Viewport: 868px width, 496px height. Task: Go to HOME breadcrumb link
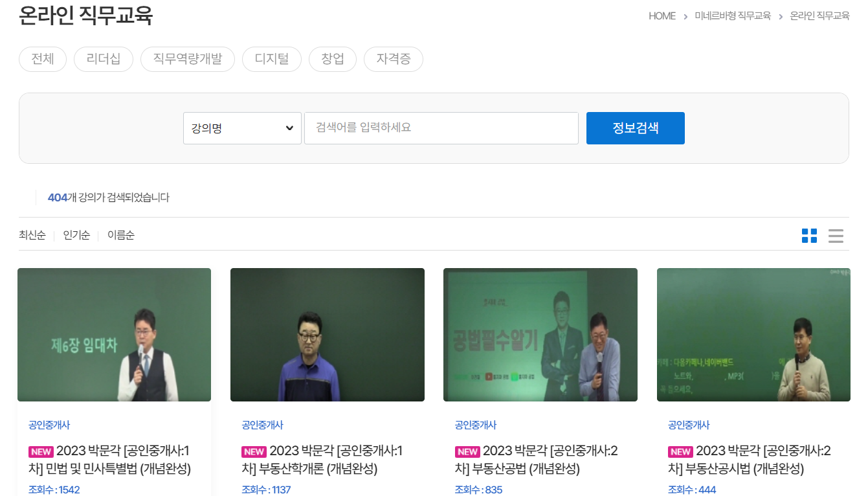(x=662, y=16)
